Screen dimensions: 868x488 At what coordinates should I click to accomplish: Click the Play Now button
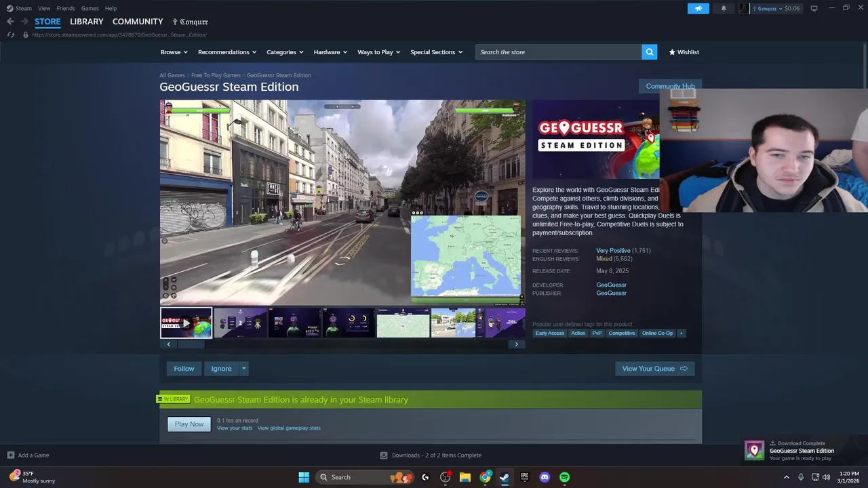point(189,424)
